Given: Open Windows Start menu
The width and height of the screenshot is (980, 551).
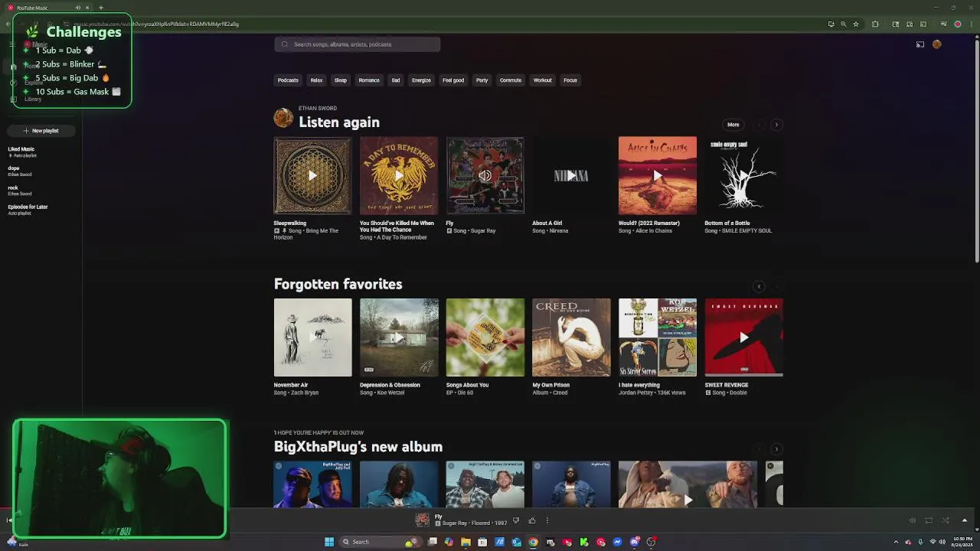Looking at the screenshot, I should [329, 542].
